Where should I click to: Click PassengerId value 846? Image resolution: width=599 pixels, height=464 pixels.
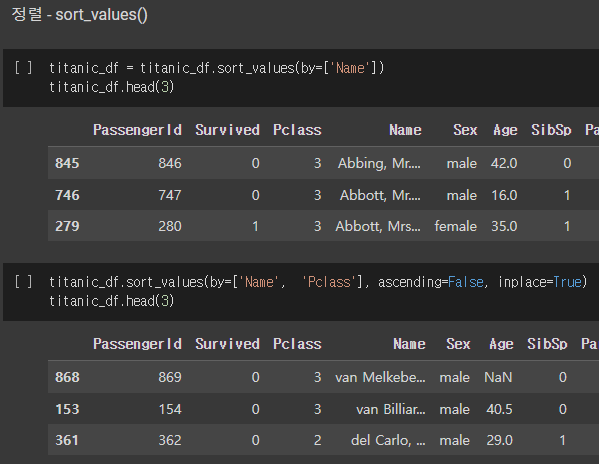point(170,163)
